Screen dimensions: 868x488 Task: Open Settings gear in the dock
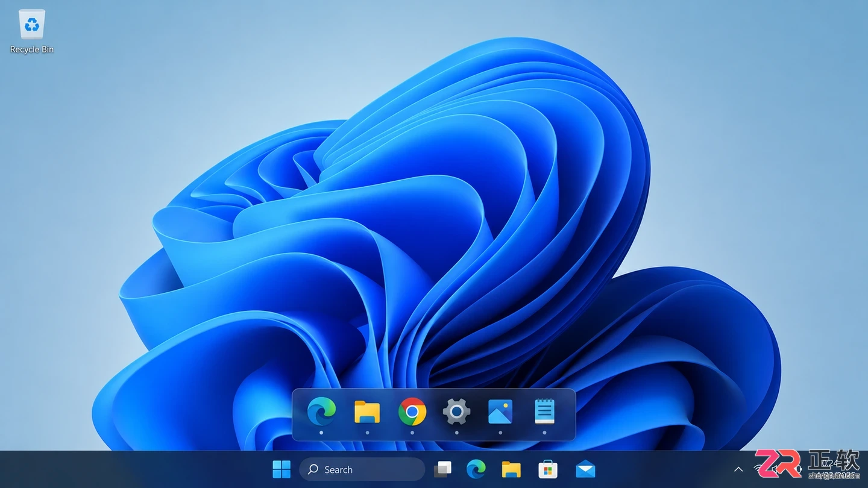coord(456,412)
